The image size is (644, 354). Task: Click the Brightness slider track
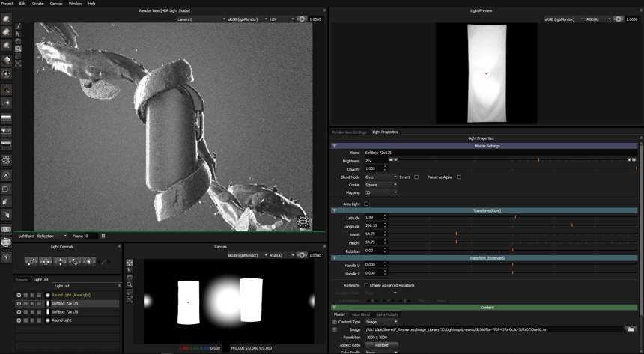[512, 159]
